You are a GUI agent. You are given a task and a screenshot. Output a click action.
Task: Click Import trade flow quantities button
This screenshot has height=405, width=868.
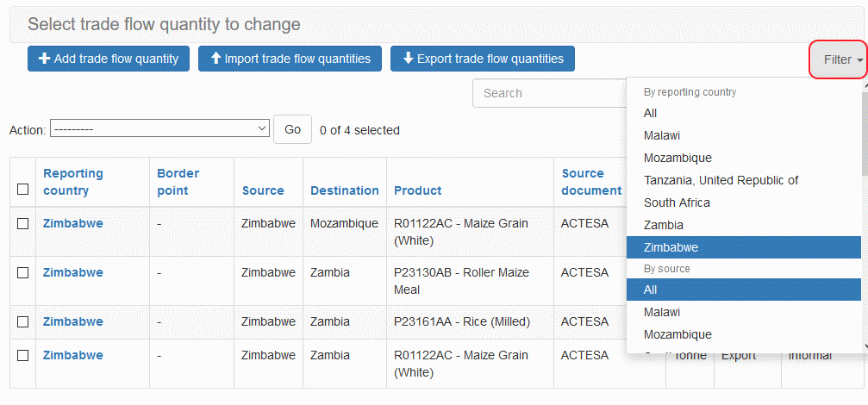click(x=290, y=59)
